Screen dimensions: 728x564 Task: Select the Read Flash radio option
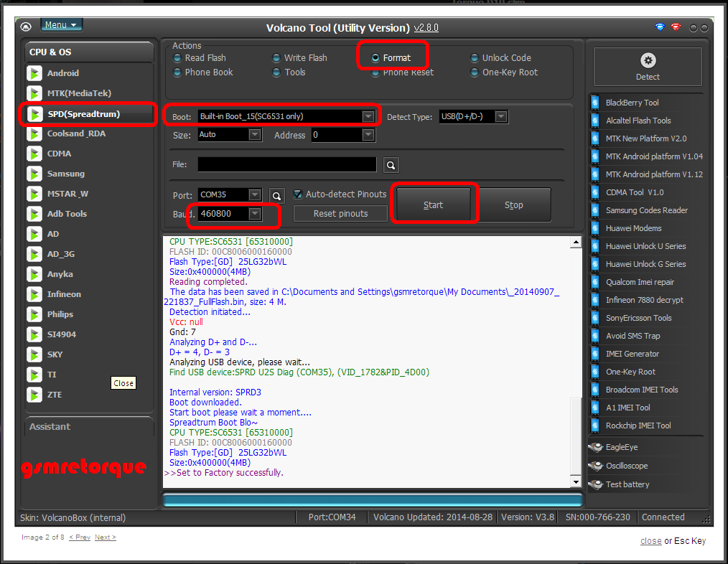(177, 58)
